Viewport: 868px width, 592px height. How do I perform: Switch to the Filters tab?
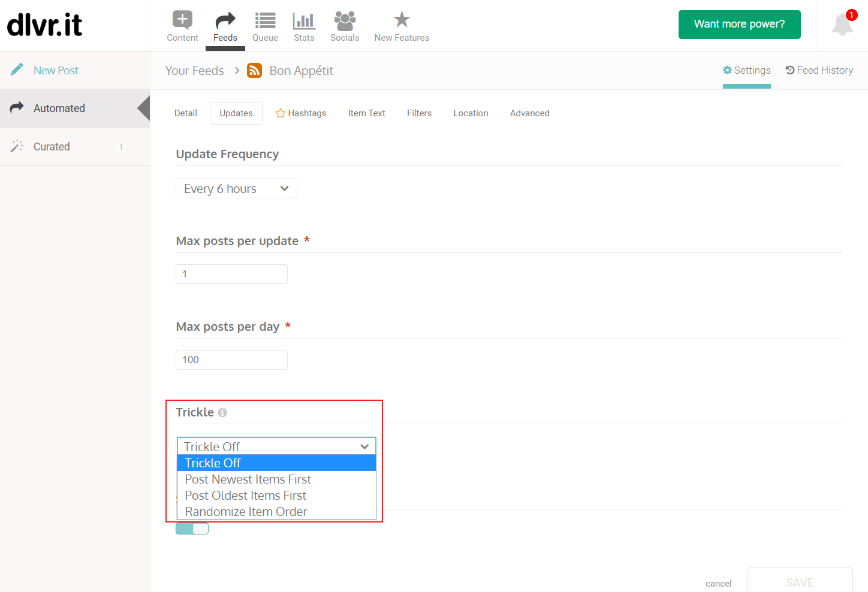tap(419, 113)
